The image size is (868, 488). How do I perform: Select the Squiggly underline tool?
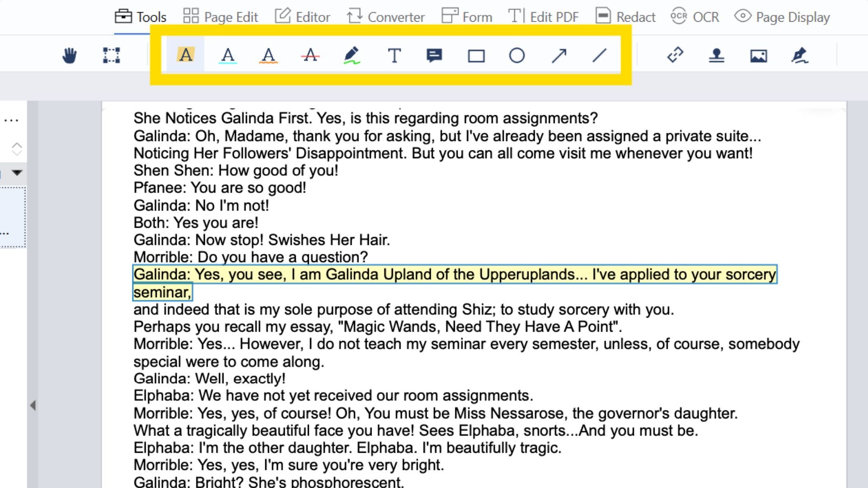(268, 56)
